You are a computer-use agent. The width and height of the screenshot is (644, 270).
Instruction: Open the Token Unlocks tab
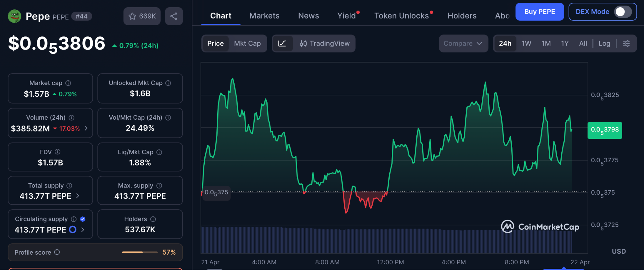tap(401, 16)
